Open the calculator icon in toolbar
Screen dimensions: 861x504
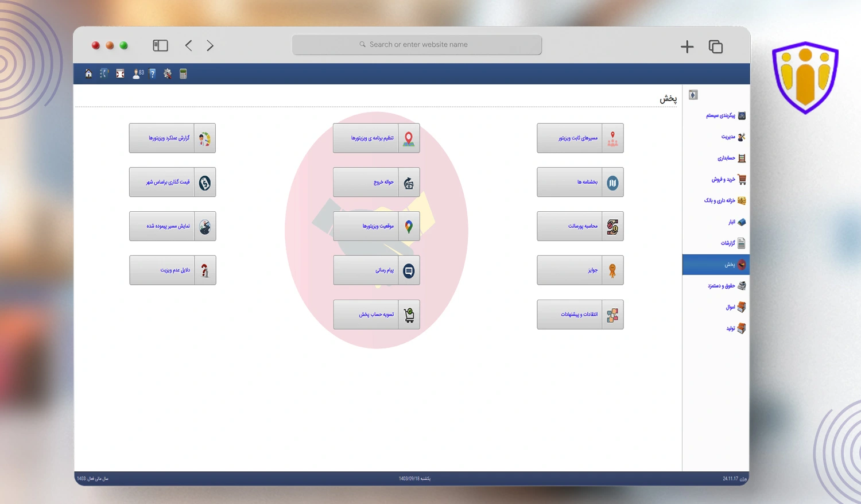[x=183, y=73]
